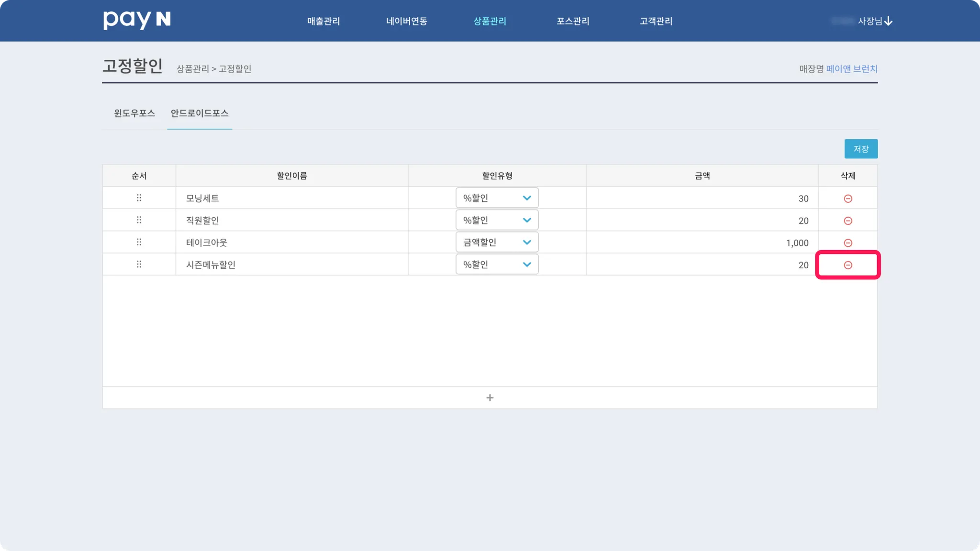Viewport: 980px width, 551px height.
Task: Expand the 금액할인 dropdown for 테이크아웃
Action: point(497,242)
